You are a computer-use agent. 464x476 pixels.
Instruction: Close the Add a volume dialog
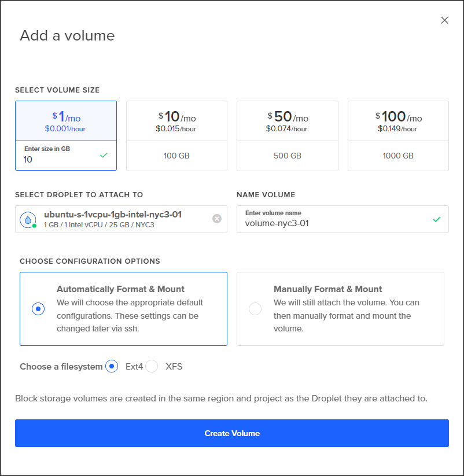point(444,20)
